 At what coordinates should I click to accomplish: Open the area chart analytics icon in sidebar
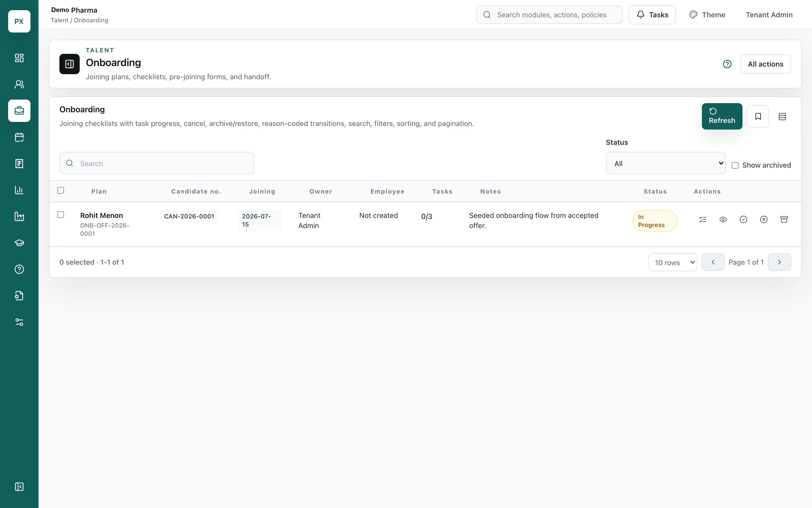19,216
